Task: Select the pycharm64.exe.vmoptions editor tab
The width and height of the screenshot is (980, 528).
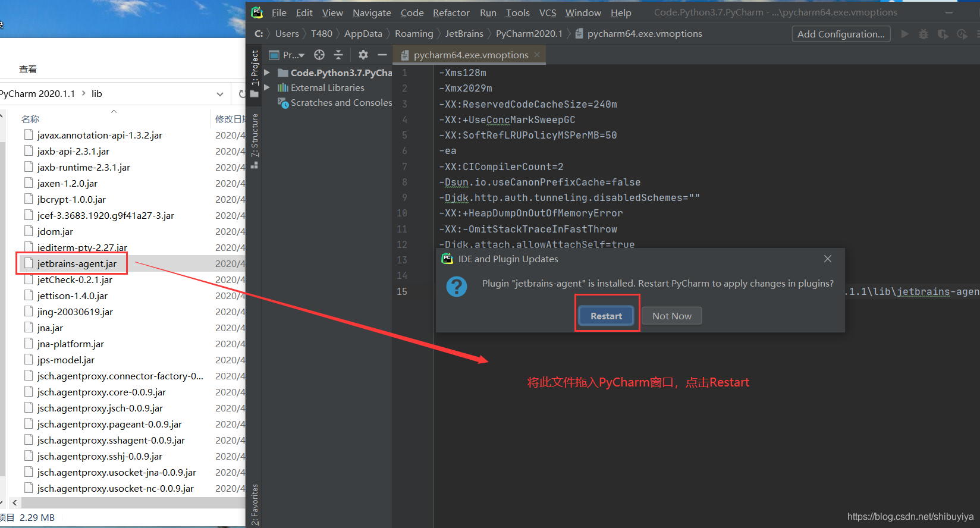Action: click(470, 55)
